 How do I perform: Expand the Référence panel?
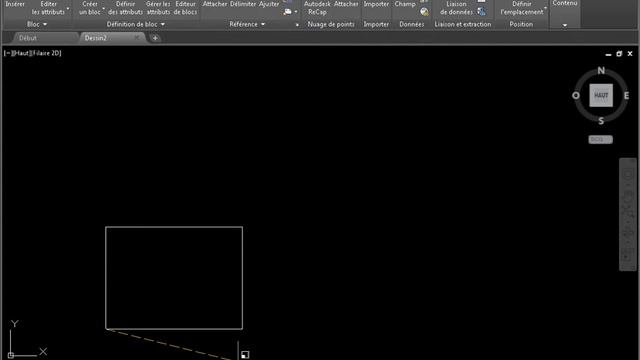247,24
